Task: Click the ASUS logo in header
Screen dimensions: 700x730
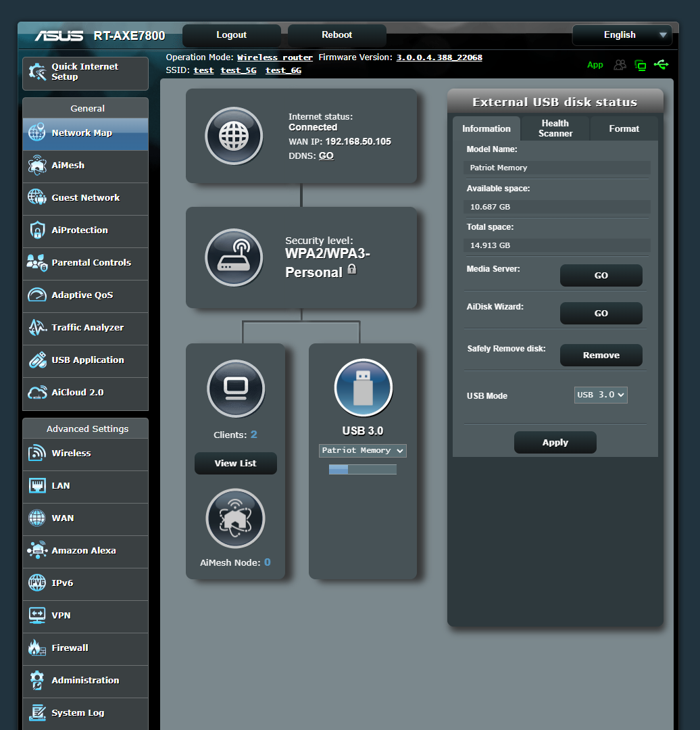Action: pyautogui.click(x=59, y=36)
